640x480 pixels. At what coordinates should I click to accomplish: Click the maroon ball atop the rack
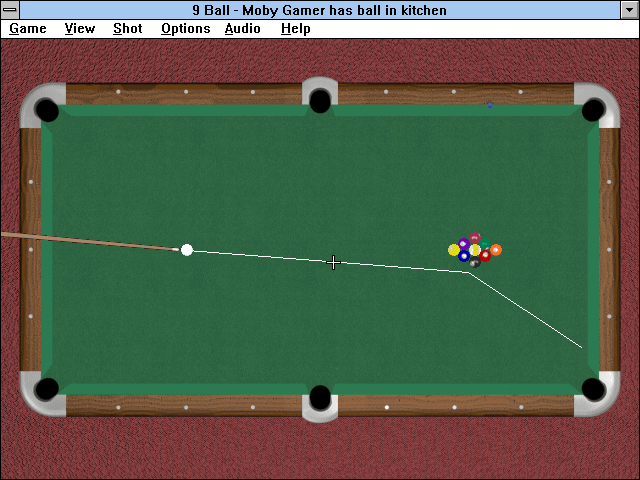[x=475, y=238]
